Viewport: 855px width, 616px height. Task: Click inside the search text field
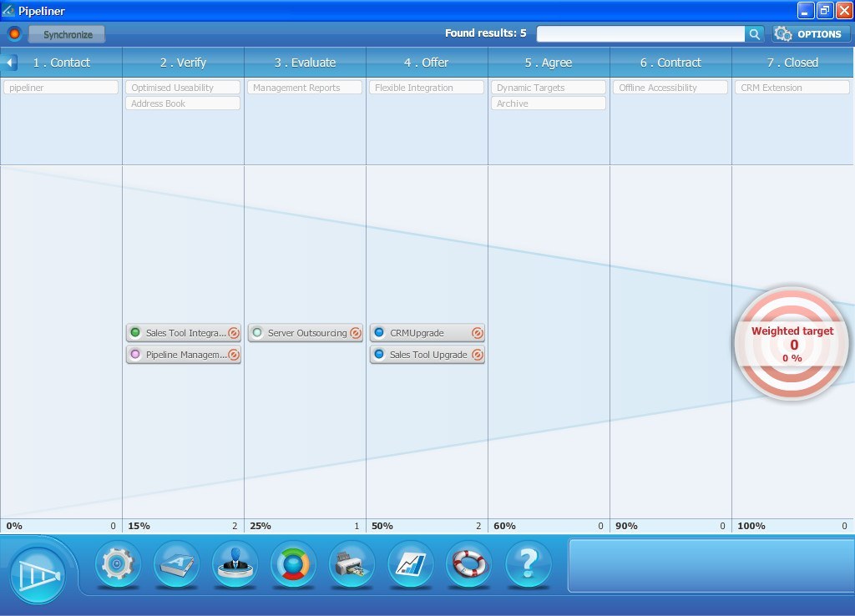[x=643, y=33]
